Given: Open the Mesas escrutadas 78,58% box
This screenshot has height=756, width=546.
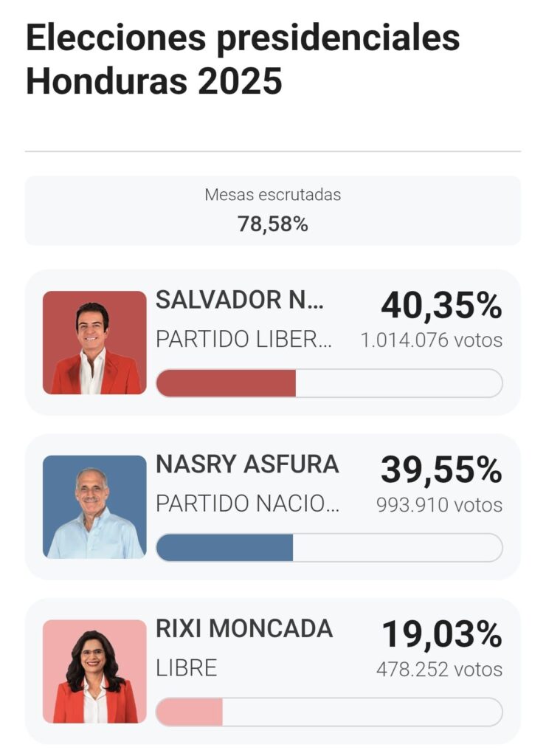Looking at the screenshot, I should (x=273, y=210).
